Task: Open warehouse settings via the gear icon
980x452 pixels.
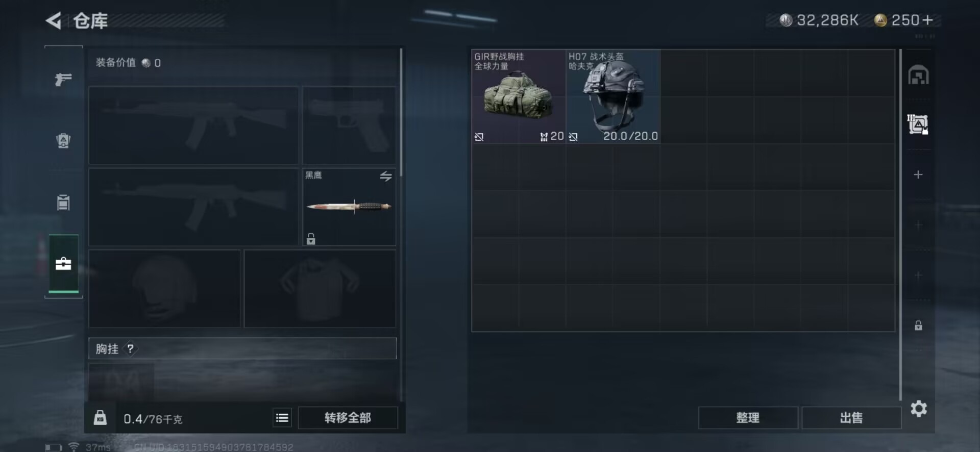Action: [x=919, y=409]
